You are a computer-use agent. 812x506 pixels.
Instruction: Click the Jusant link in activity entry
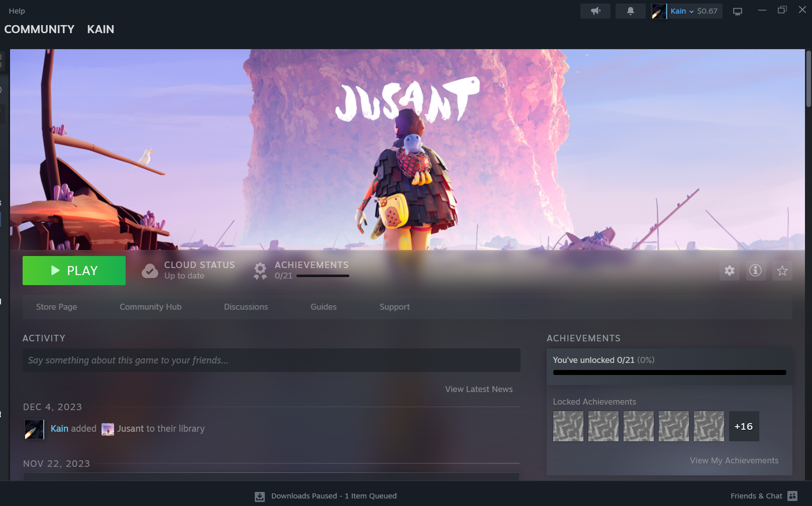(131, 429)
